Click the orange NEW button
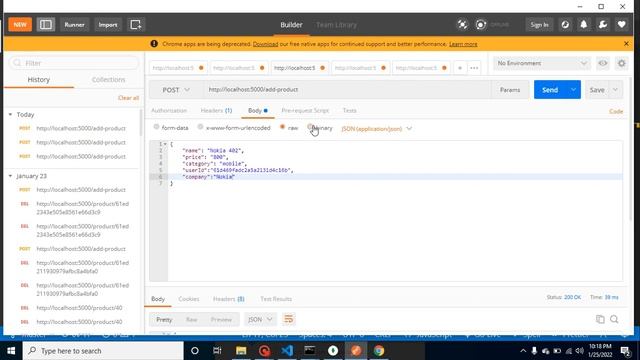This screenshot has width=640, height=360. (x=20, y=24)
